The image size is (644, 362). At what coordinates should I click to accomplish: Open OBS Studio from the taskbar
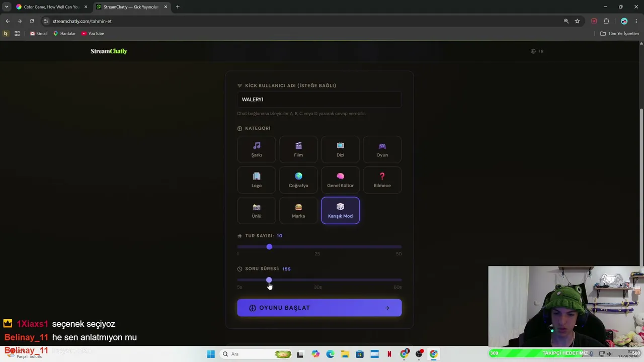pyautogui.click(x=419, y=354)
